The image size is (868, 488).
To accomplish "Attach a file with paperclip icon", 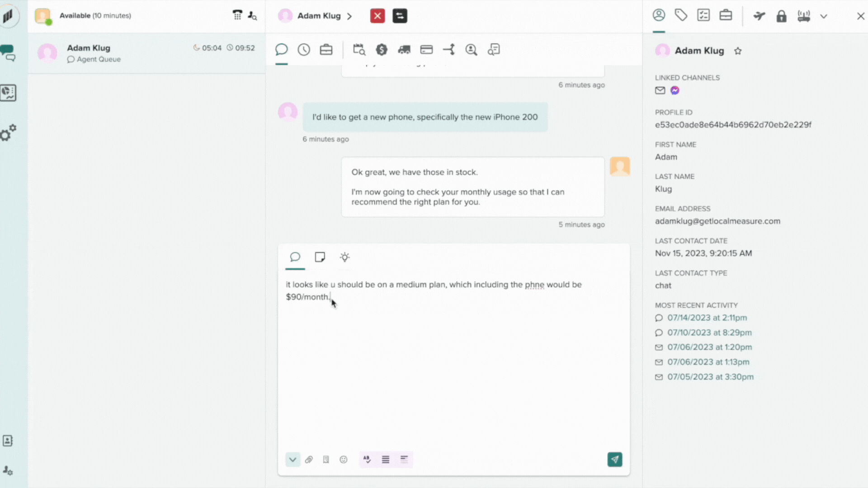I will pos(309,460).
